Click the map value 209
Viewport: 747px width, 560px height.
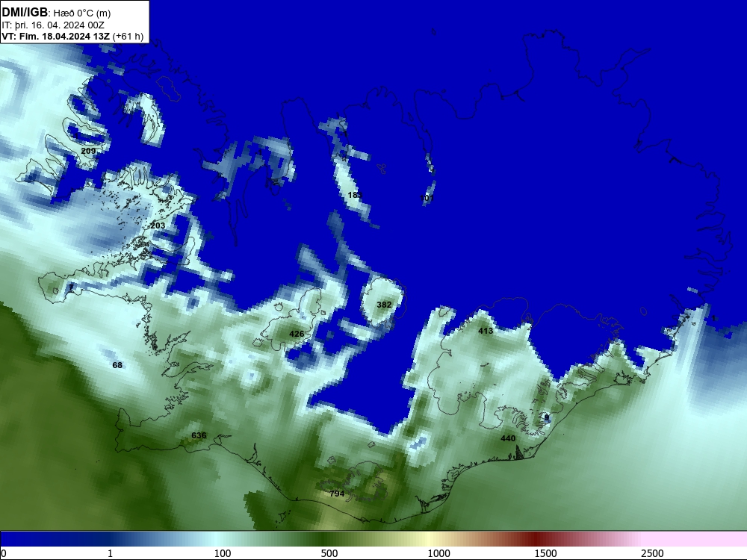tap(88, 151)
